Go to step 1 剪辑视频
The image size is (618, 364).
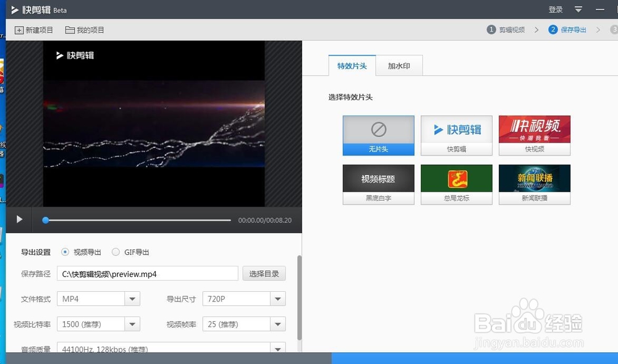506,30
